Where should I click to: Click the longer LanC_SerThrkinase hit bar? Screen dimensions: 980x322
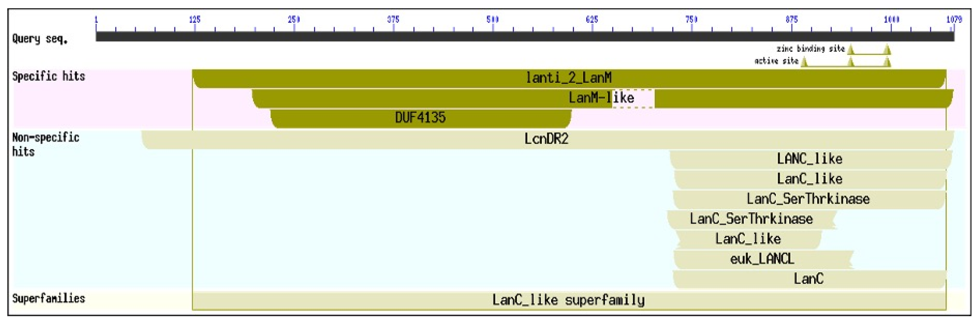tap(808, 199)
